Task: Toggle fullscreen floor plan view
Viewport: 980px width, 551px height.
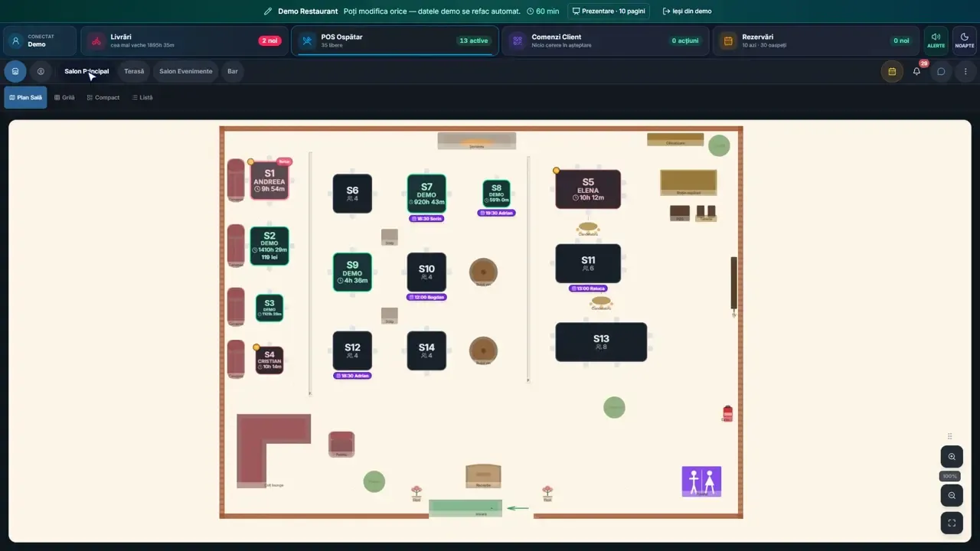Action: coord(952,523)
